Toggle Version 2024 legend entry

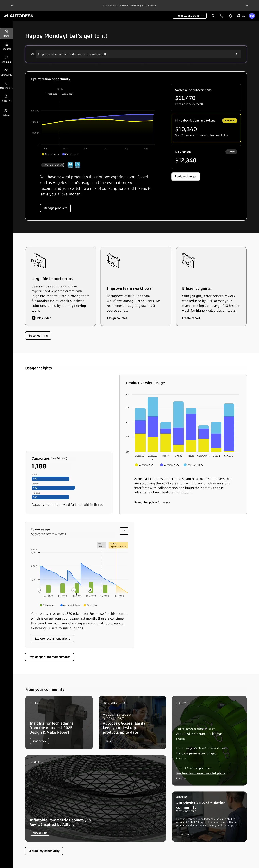170,465
